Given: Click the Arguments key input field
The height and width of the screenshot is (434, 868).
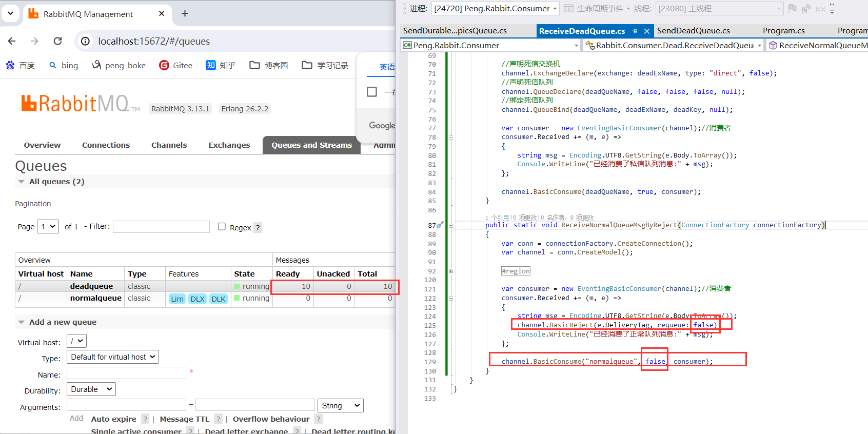Looking at the screenshot, I should pyautogui.click(x=126, y=405).
